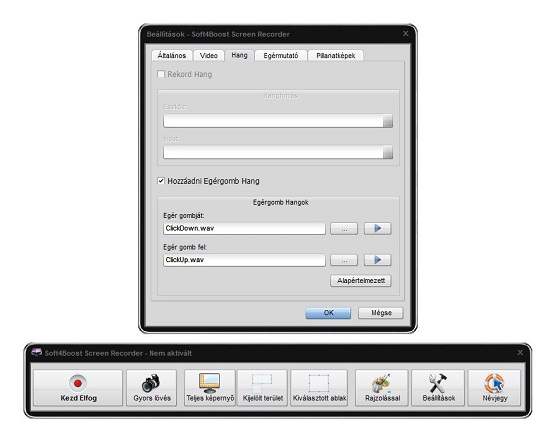Pick Kiválasztott ablak window capture
Screen dimensions: 550x427
pos(319,388)
